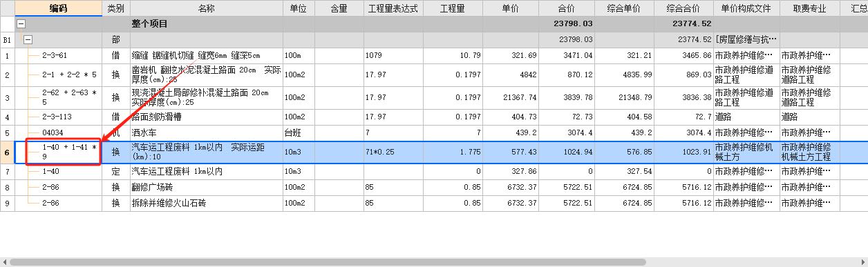Image resolution: width=868 pixels, height=267 pixels.
Task: Sort by the 编码 column header
Action: 59,8
